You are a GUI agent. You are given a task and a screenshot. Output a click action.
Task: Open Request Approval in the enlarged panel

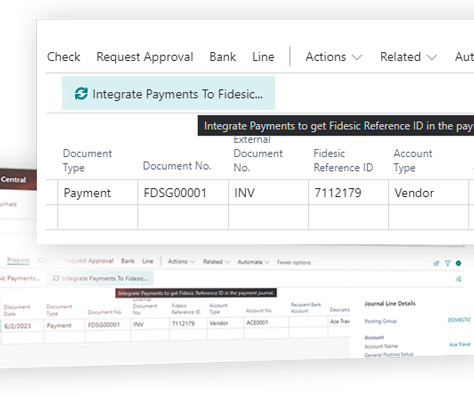145,57
